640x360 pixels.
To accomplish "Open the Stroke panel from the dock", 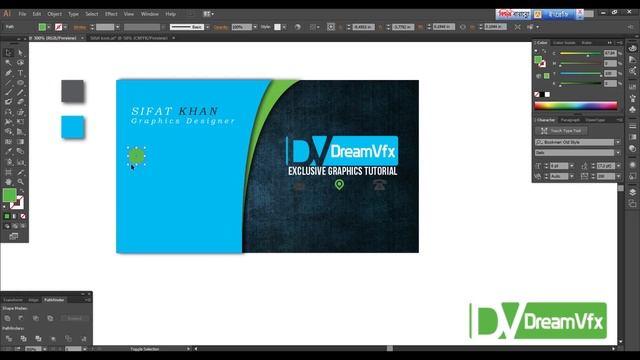I will point(632,126).
